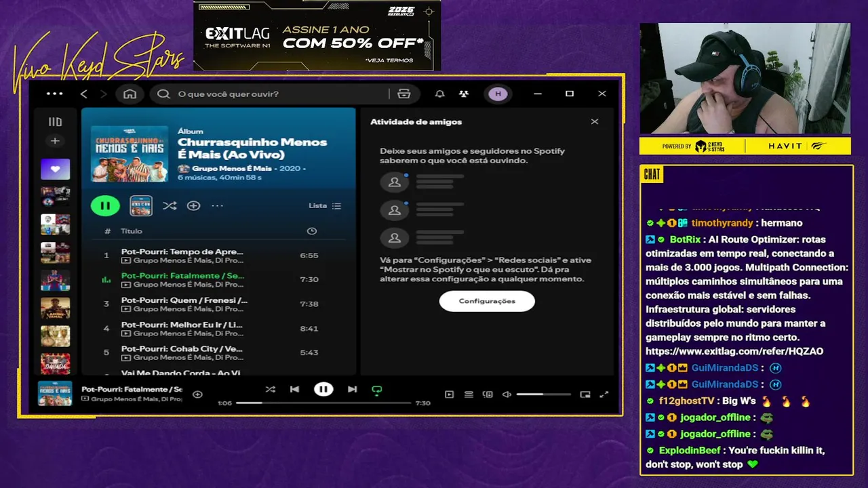Enter full screen with the expand icon
868x488 pixels.
(604, 394)
